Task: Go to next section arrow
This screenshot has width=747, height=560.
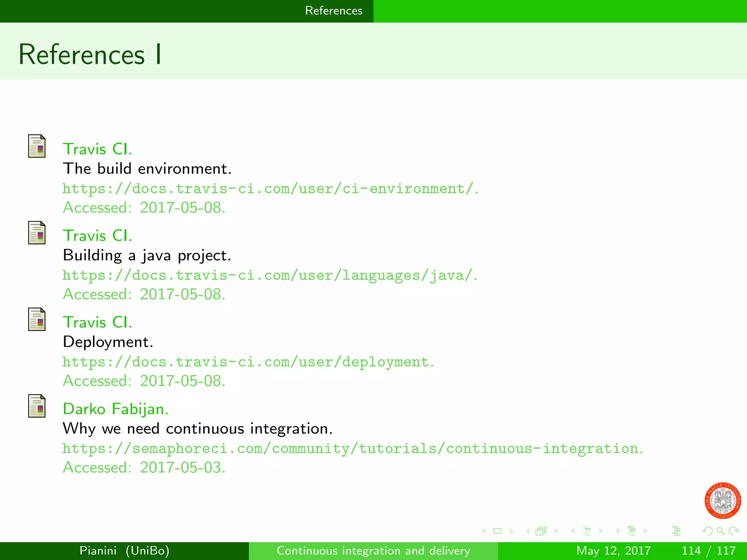Action: click(646, 531)
